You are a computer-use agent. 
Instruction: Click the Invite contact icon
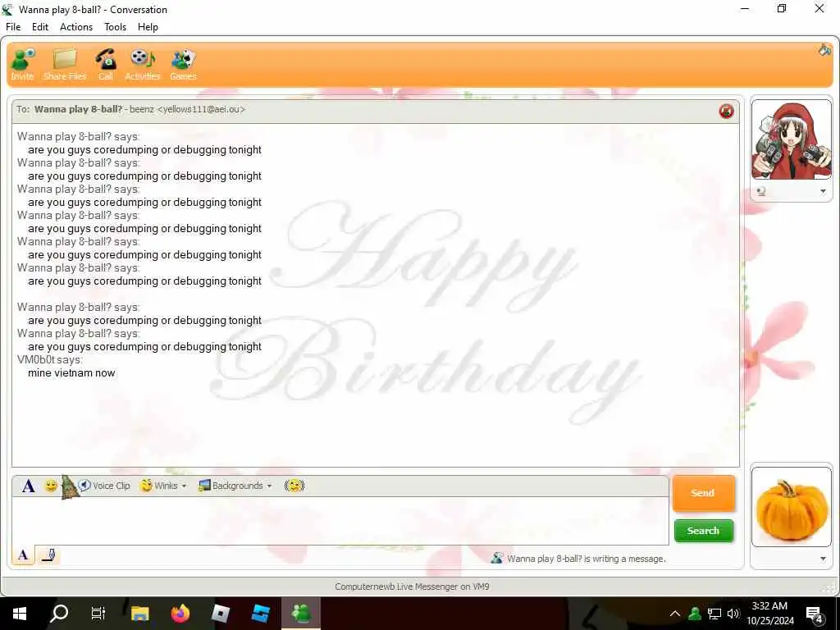click(x=22, y=64)
